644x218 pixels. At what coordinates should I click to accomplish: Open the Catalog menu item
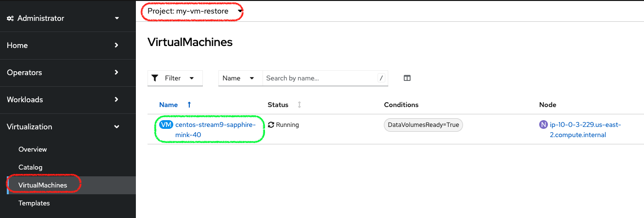coord(31,167)
